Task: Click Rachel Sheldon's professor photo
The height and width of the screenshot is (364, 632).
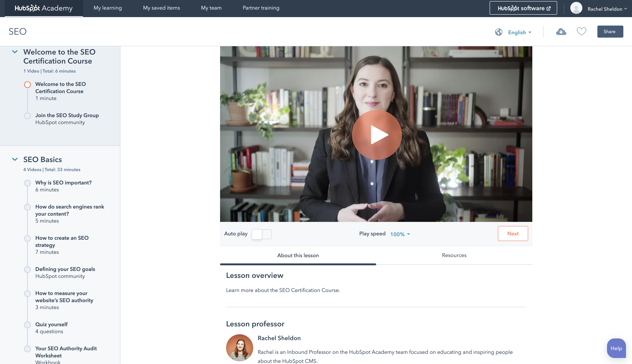Action: pos(239,348)
